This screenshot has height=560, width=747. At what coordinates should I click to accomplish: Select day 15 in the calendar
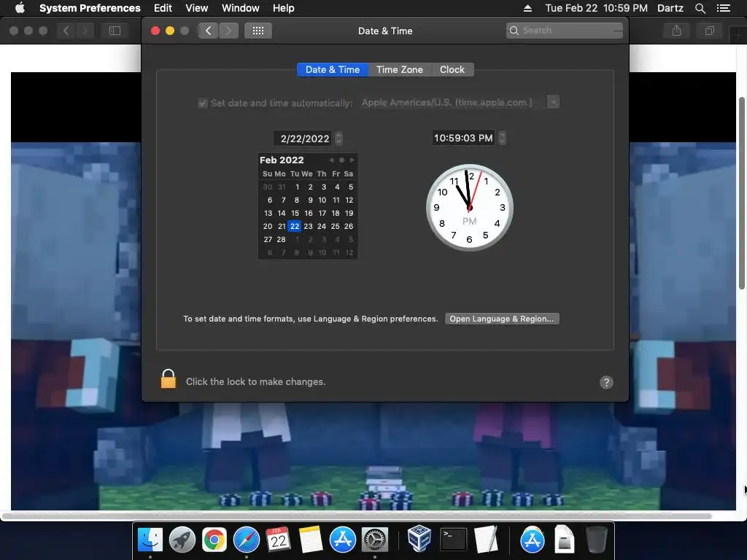coord(295,214)
